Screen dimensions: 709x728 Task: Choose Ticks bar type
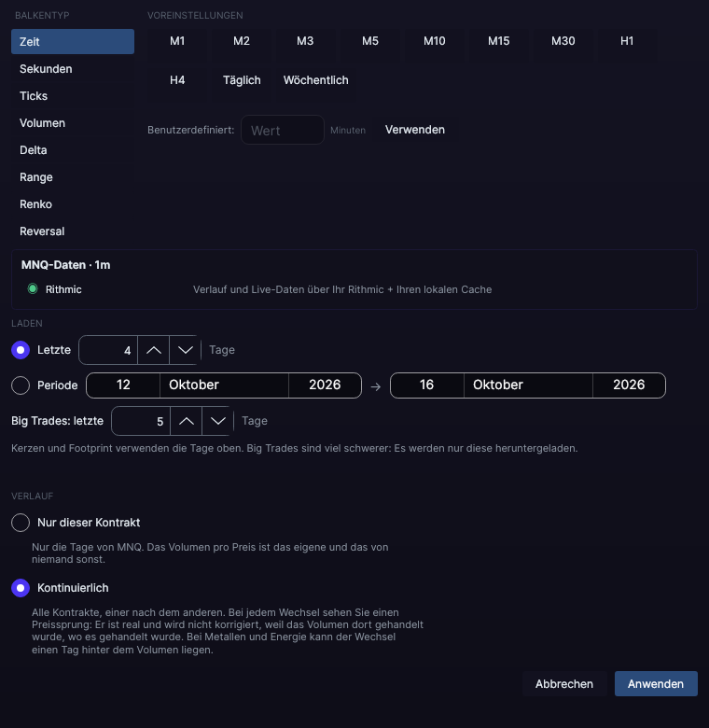pyautogui.click(x=73, y=95)
